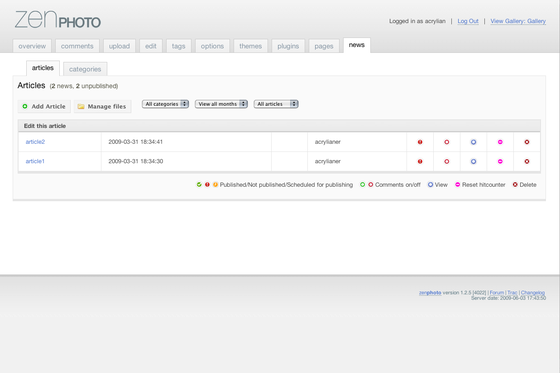Toggle published status icon for article2

[420, 142]
